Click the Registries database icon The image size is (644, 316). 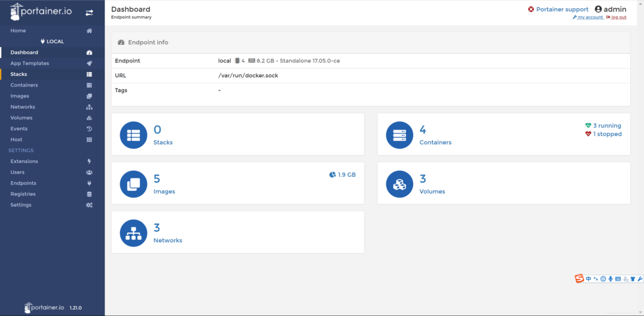click(89, 194)
